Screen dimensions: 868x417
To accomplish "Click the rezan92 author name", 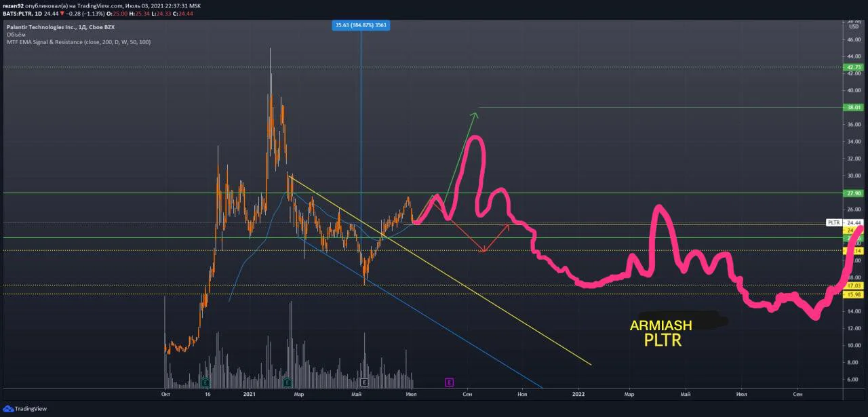I will point(14,5).
